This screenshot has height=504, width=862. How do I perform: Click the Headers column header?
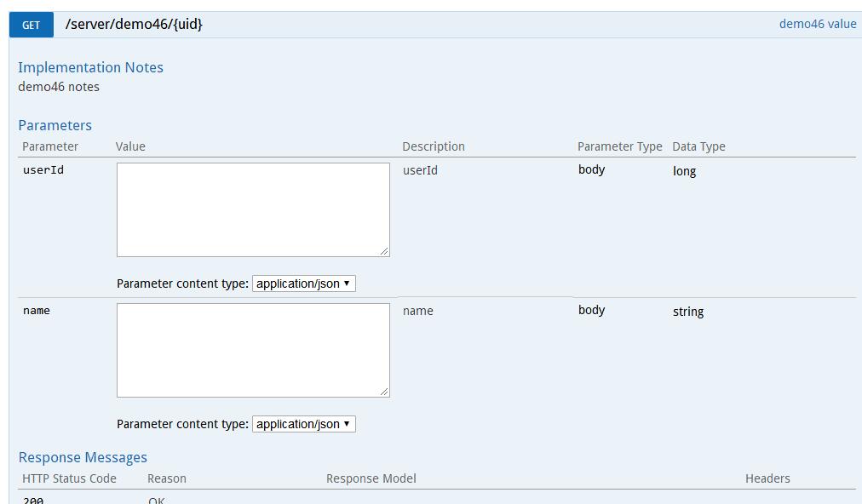pyautogui.click(x=767, y=478)
